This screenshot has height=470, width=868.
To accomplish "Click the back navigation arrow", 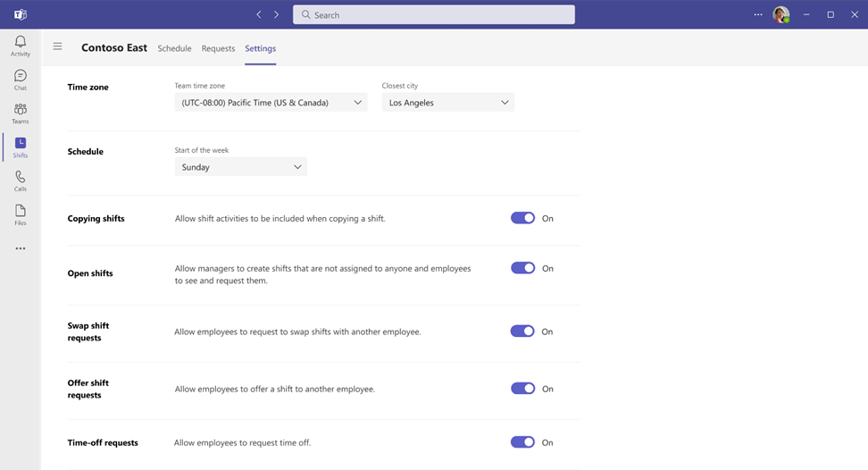I will click(259, 14).
